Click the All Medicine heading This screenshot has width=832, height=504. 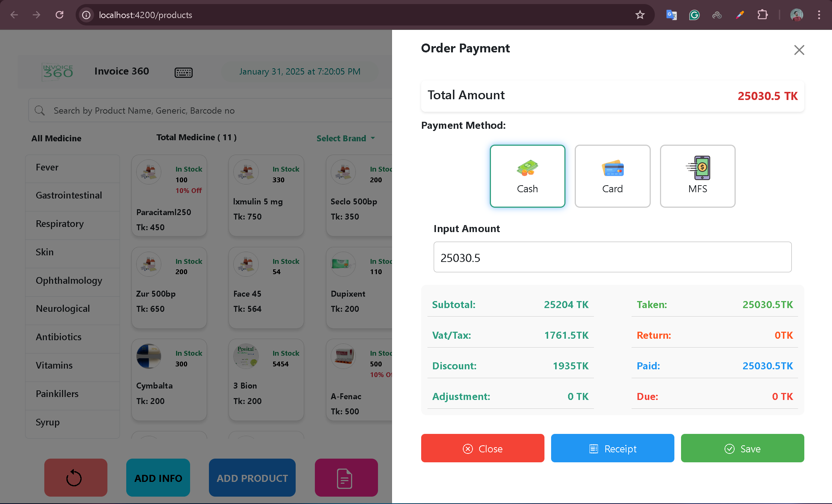pos(56,138)
